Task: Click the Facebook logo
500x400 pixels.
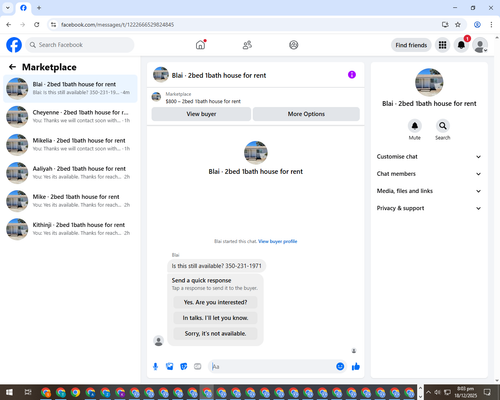Action: (14, 45)
